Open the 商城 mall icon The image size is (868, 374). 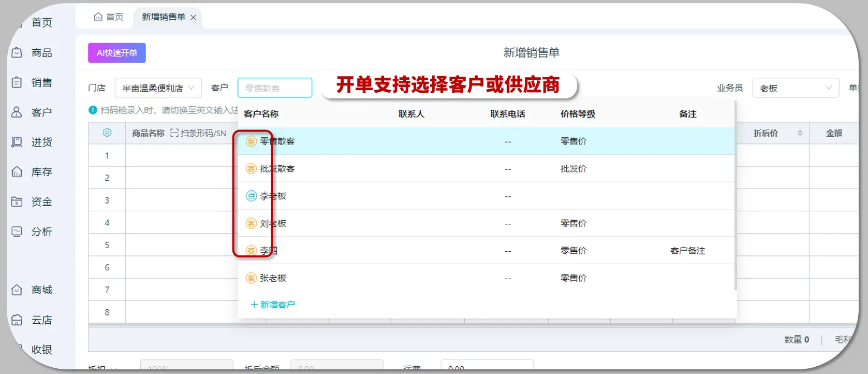17,290
